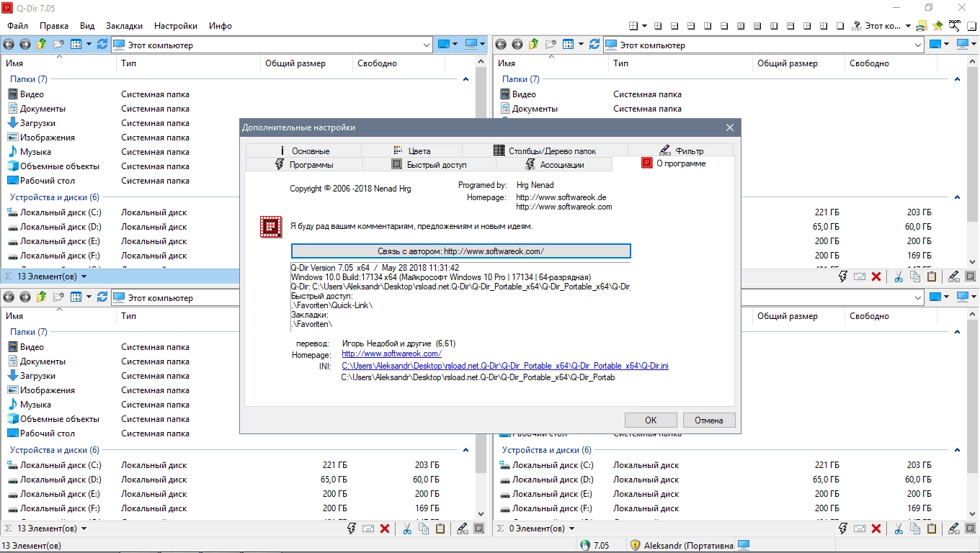Open top-right pane address combo box dropdown

pos(917,45)
